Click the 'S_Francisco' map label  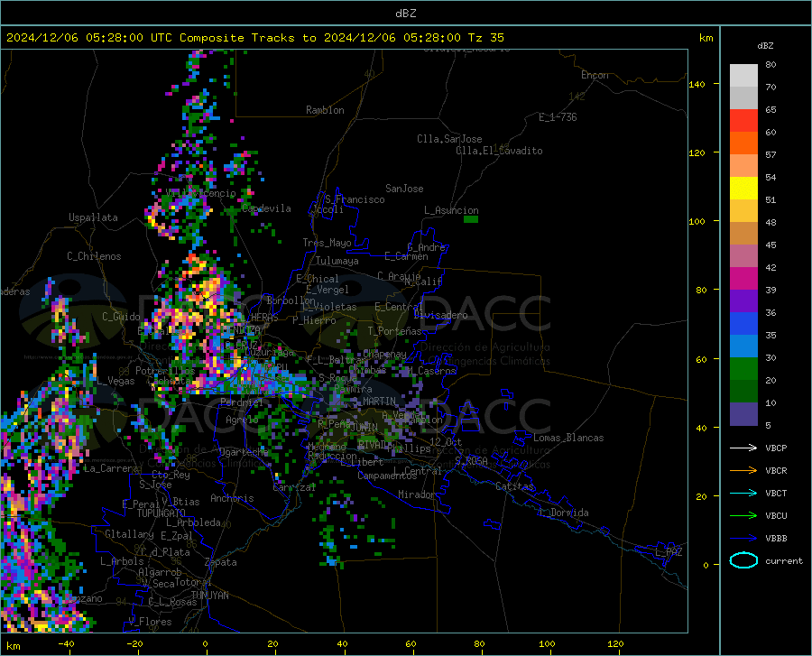click(355, 199)
